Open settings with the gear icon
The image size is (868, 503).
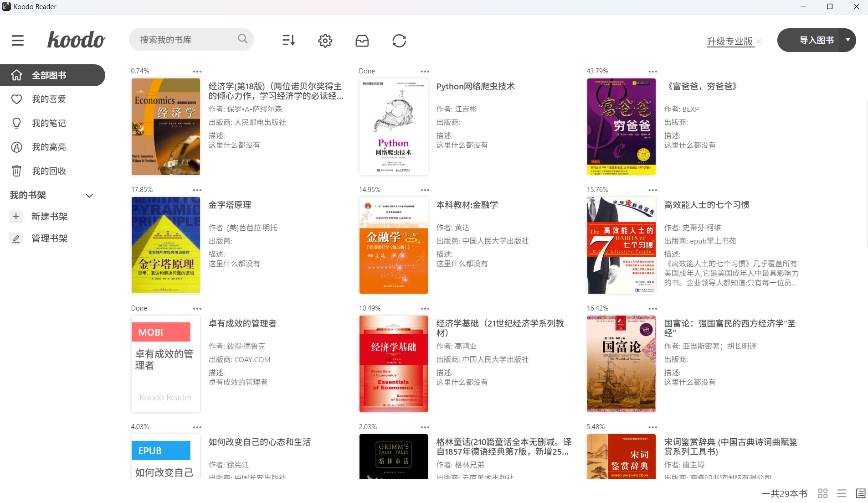pos(325,41)
